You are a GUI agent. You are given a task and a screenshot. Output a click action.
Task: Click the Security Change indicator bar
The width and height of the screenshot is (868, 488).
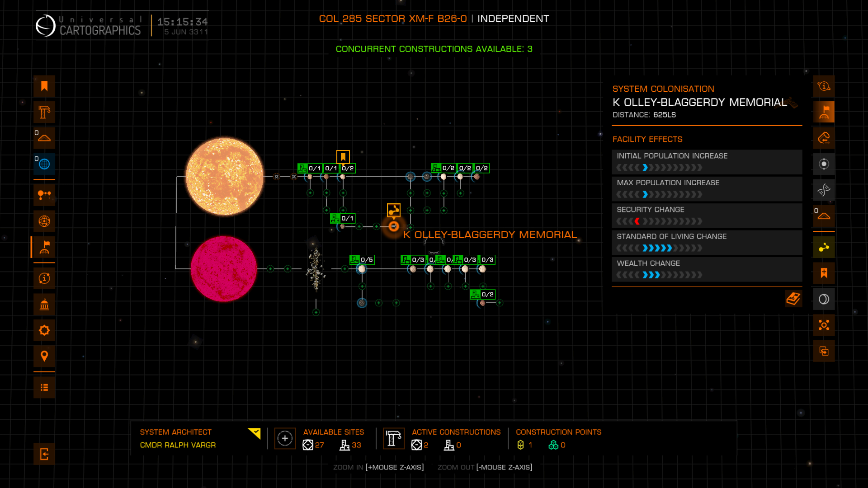tap(707, 216)
